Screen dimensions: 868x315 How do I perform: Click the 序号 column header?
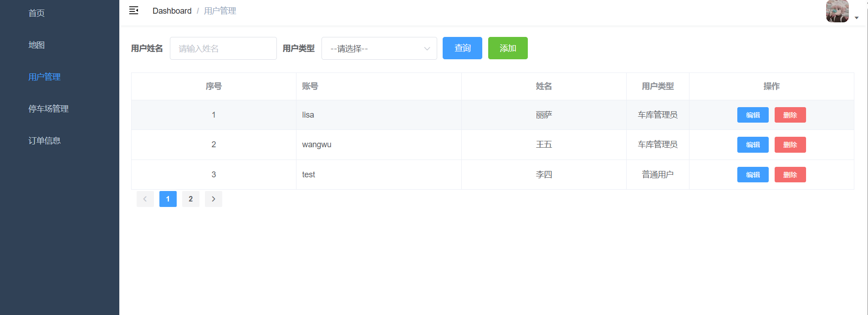point(214,86)
